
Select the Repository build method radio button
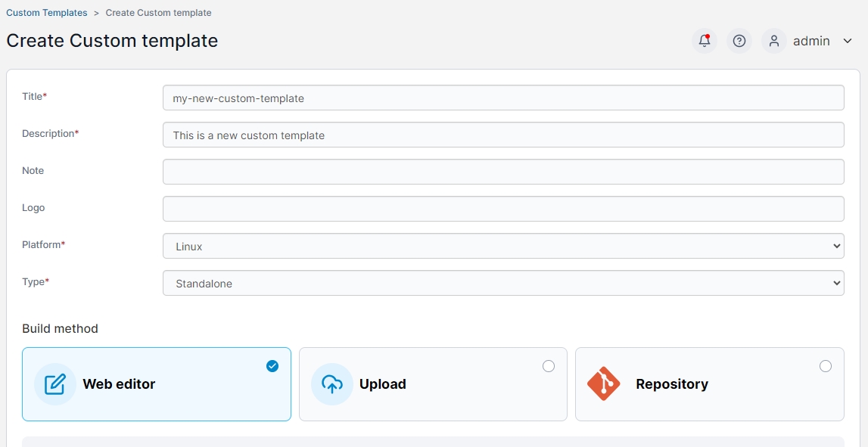[x=826, y=366]
